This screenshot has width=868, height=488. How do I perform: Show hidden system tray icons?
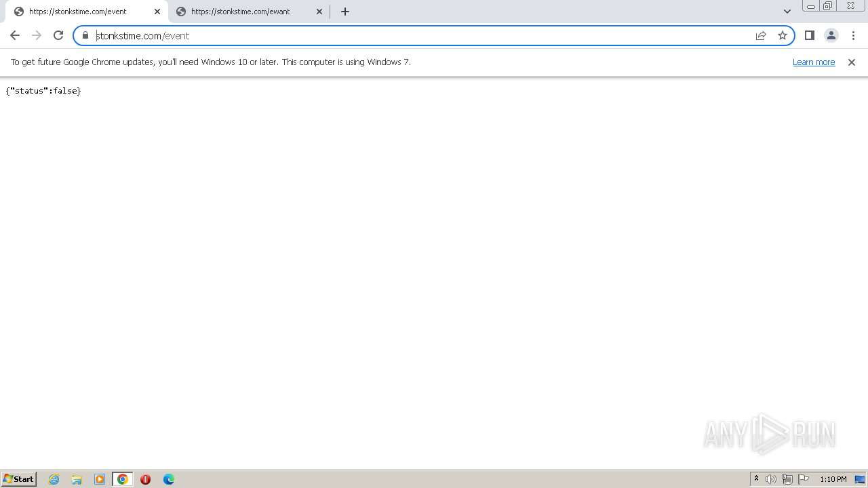(x=756, y=479)
